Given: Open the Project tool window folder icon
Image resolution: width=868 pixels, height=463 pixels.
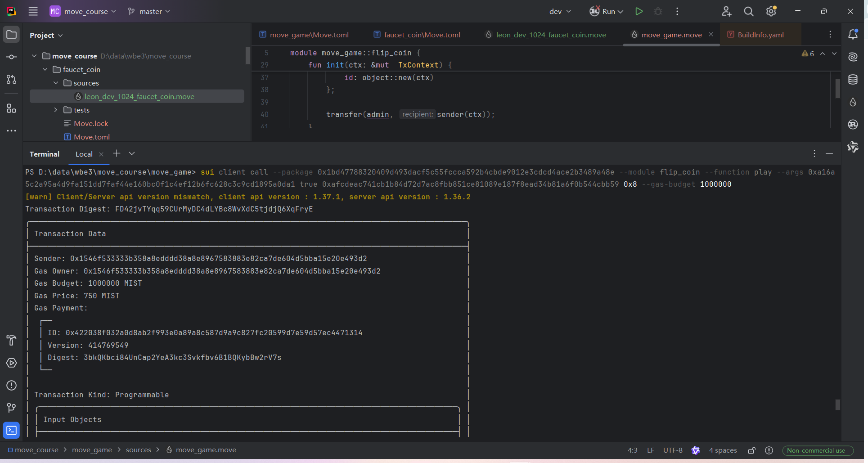Looking at the screenshot, I should point(11,35).
